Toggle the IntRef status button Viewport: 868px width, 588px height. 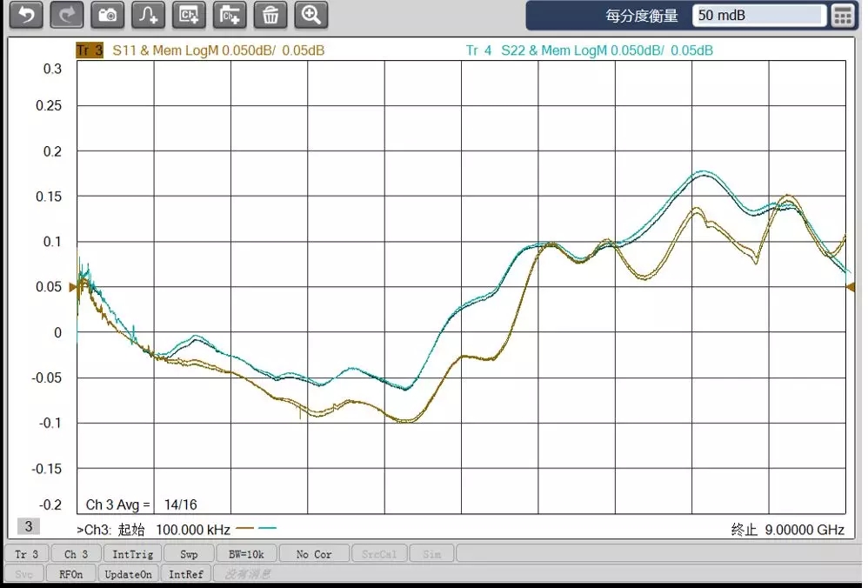(x=186, y=574)
